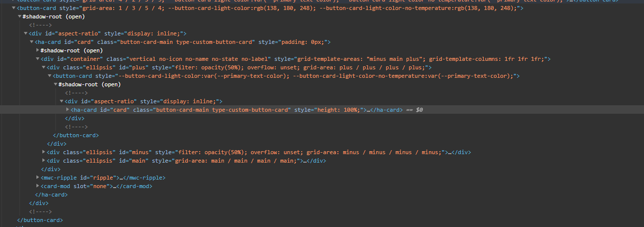This screenshot has height=227, width=644.
Task: Click the "rgb(138, 180, 248)" light-color value
Action: coord(284,8)
